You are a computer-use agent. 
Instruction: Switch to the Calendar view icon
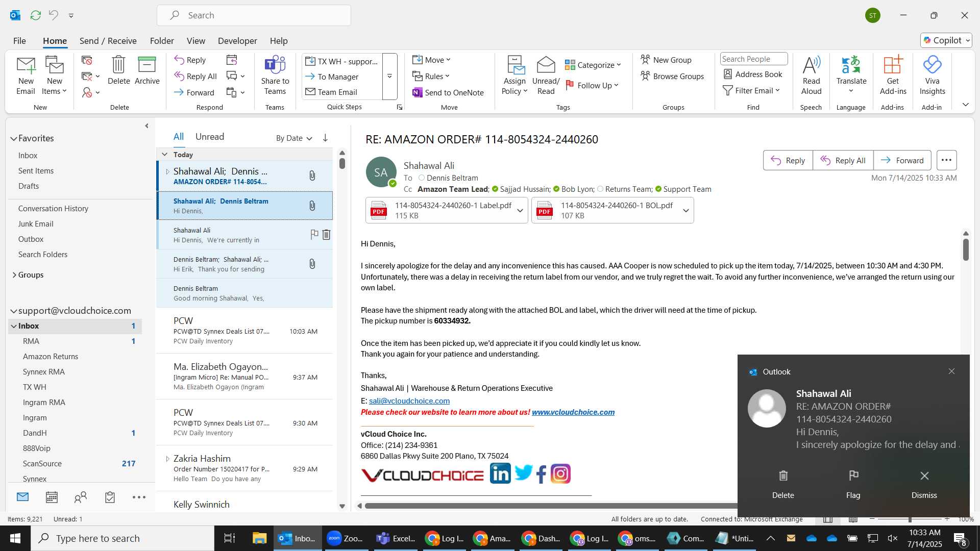tap(52, 497)
